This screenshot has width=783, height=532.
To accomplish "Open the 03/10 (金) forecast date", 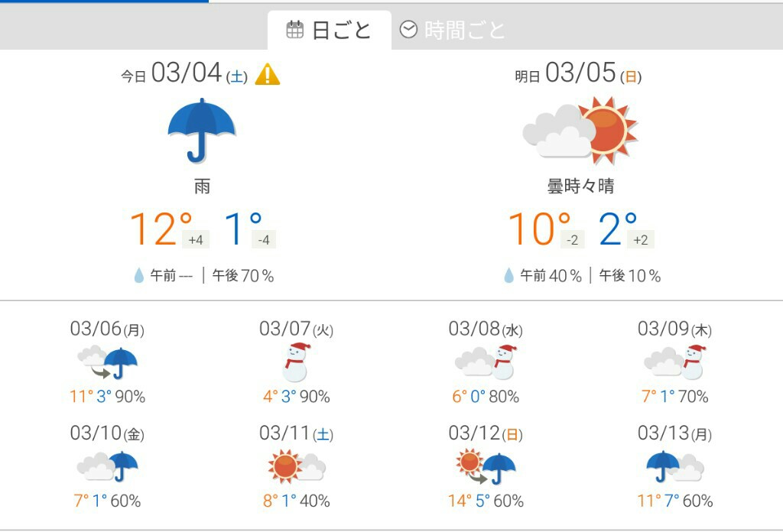I will click(107, 433).
